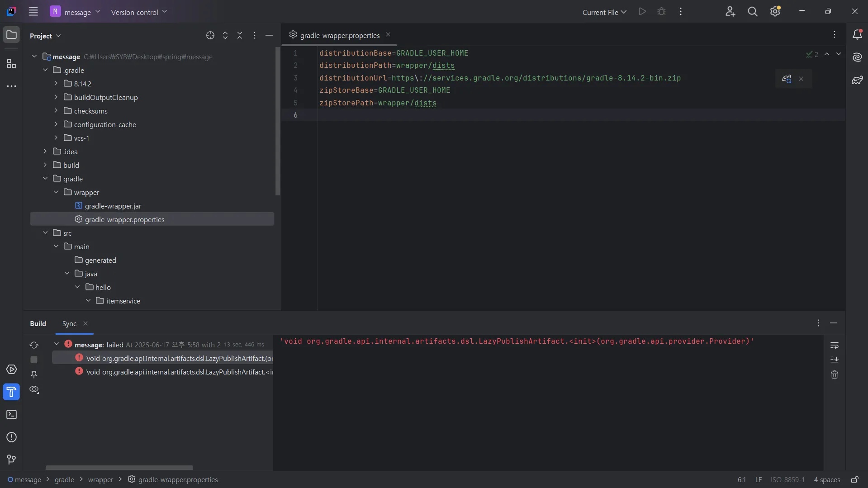Open the Gradle tool window icon
The image size is (868, 488).
857,80
